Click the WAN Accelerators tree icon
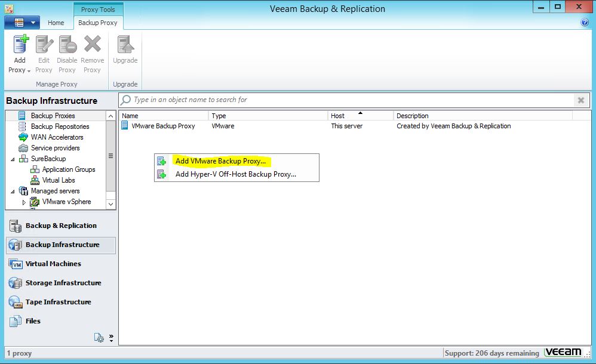 point(23,137)
